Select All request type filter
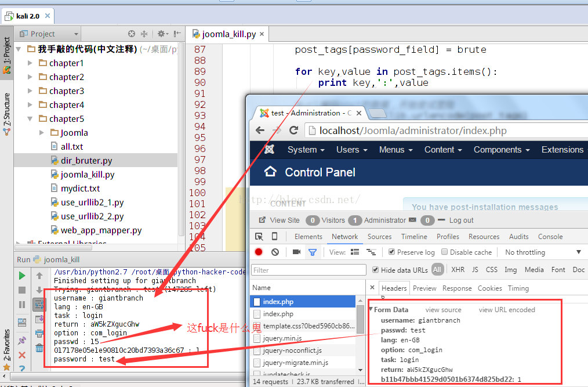Screen dimensions: 588x387 click(437, 270)
